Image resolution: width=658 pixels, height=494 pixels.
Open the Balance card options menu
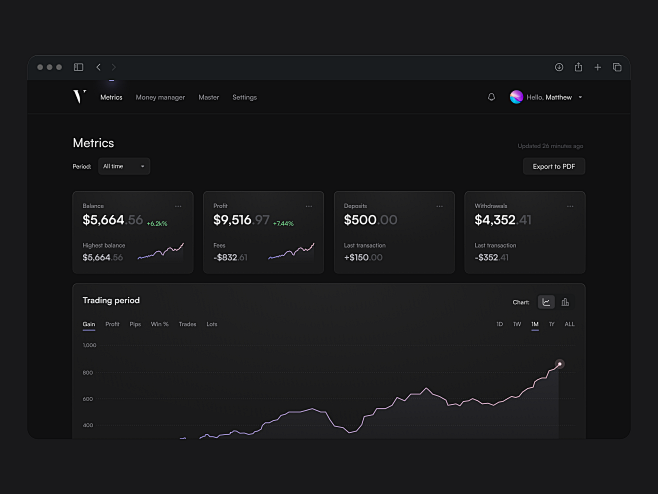pyautogui.click(x=178, y=206)
